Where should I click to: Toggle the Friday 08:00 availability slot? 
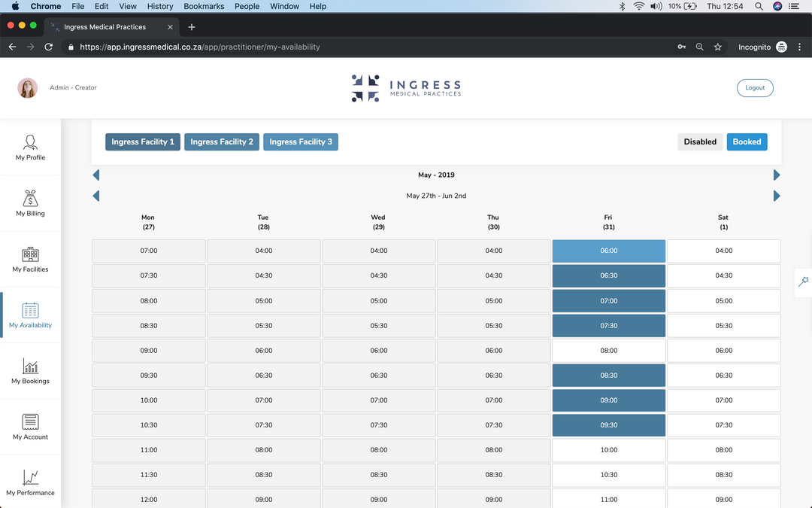(608, 351)
